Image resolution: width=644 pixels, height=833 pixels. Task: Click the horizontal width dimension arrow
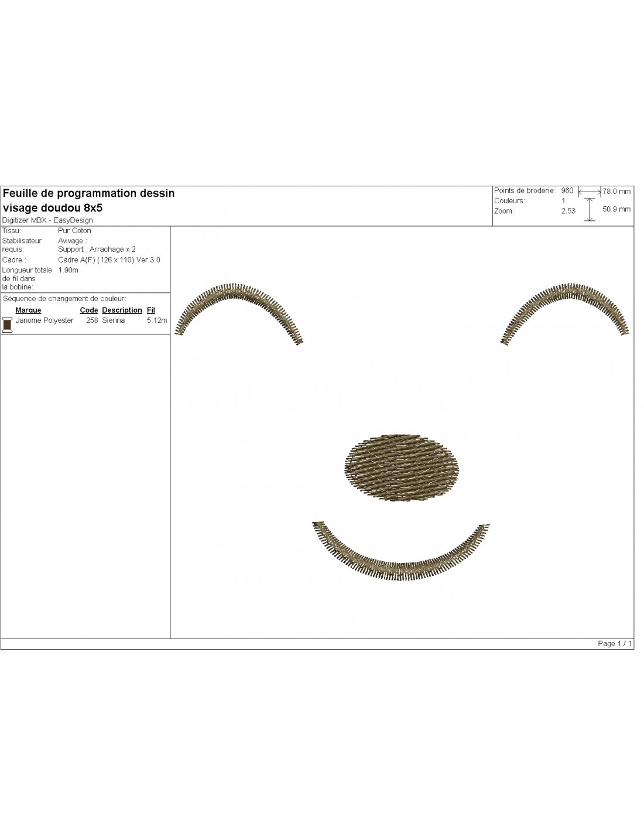pyautogui.click(x=590, y=191)
